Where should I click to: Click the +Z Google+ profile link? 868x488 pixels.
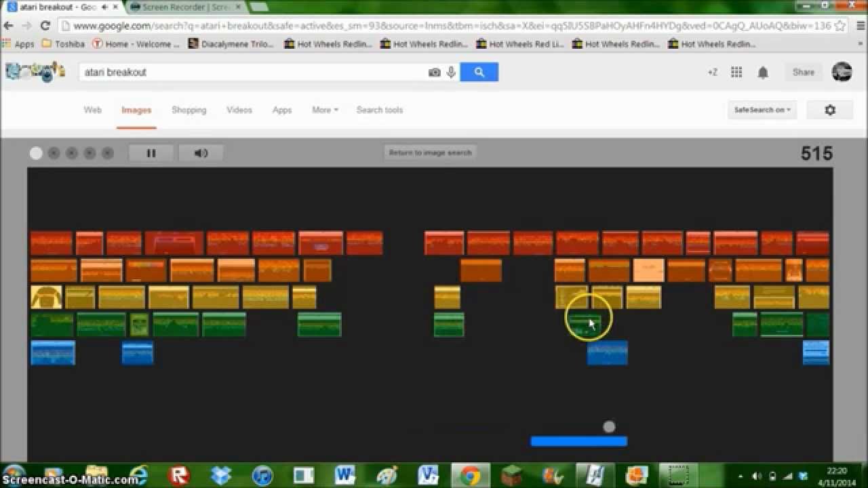pyautogui.click(x=712, y=73)
